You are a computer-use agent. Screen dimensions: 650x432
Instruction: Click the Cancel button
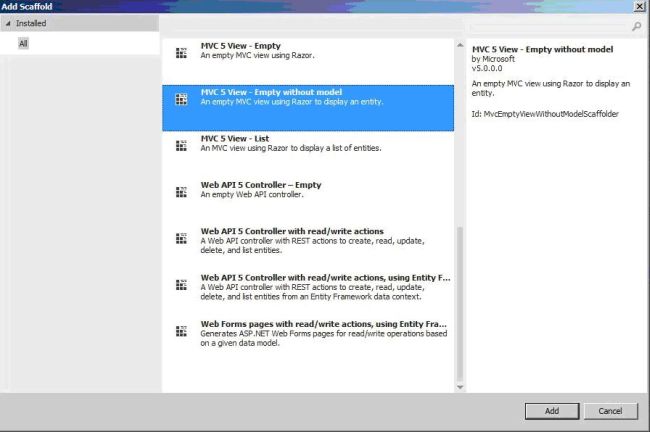coord(610,411)
